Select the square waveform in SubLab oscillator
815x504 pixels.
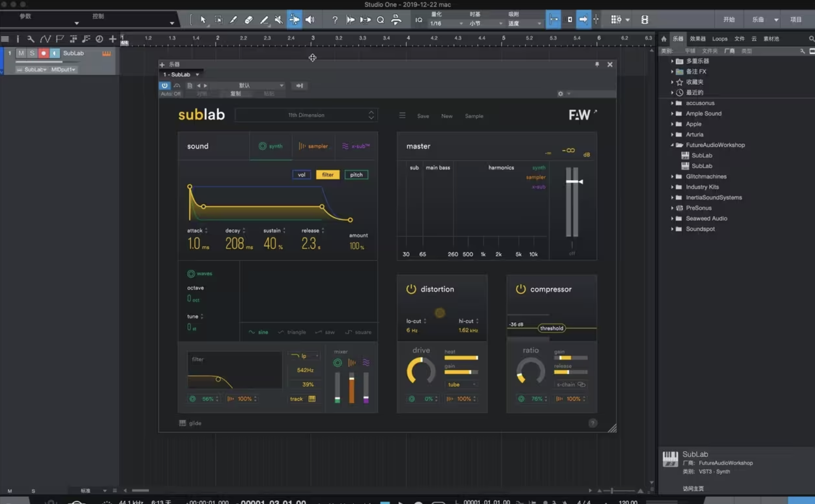point(359,332)
